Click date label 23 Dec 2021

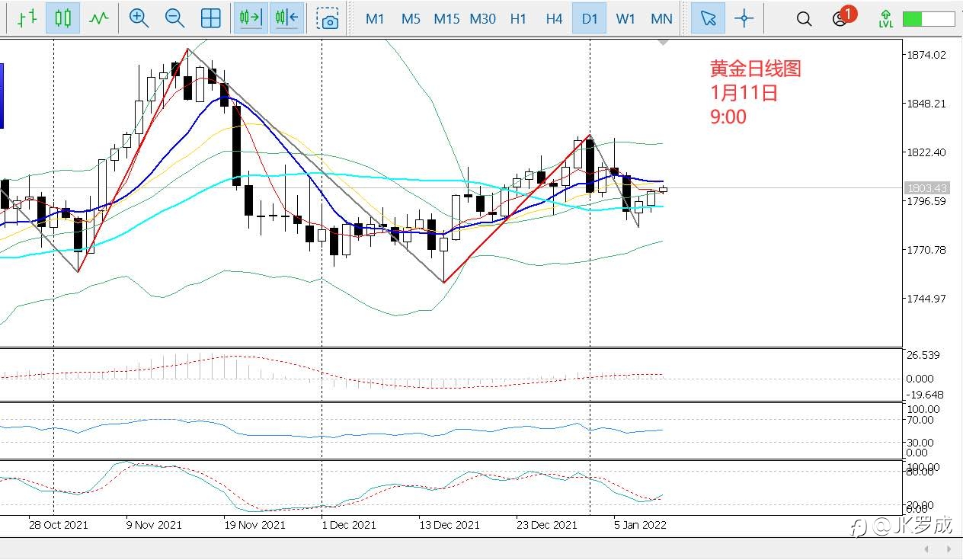tap(546, 525)
